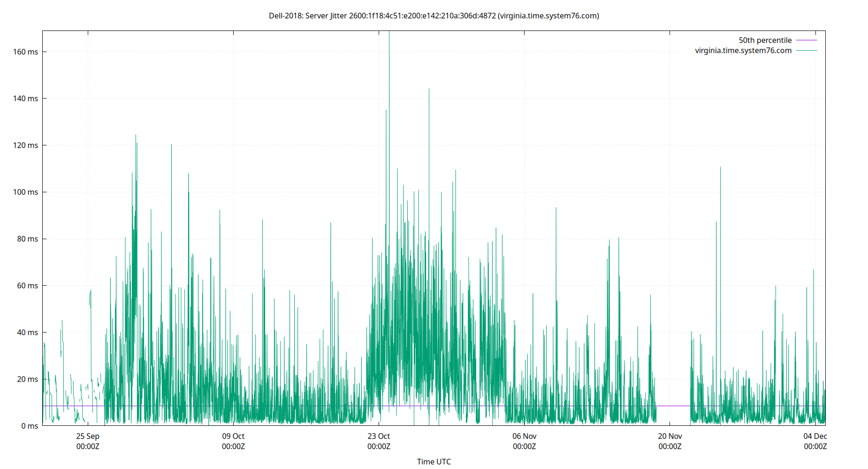Click the tallest jitter spike near 23 Oct
Image resolution: width=868 pixels, height=469 pixels.
click(389, 47)
